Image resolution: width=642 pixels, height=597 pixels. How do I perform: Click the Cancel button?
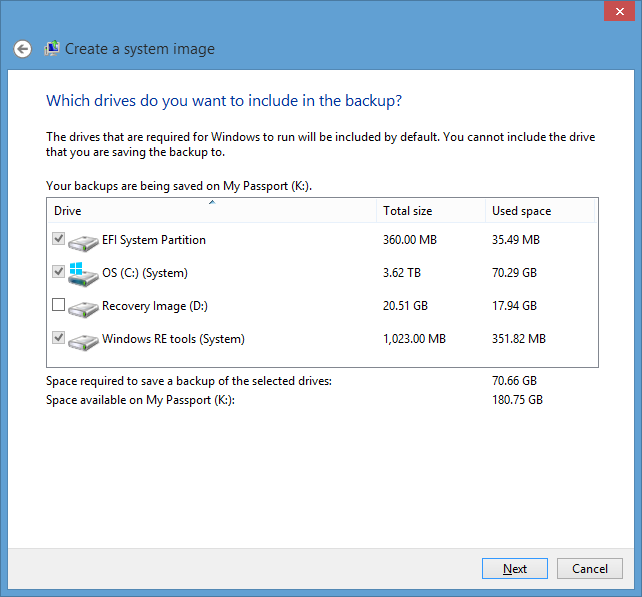click(x=590, y=569)
